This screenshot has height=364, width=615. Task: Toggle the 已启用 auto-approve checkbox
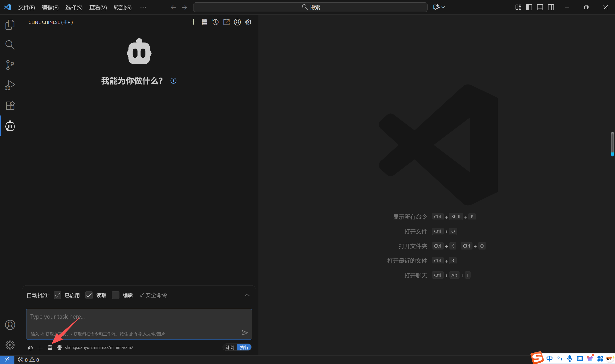coord(57,295)
